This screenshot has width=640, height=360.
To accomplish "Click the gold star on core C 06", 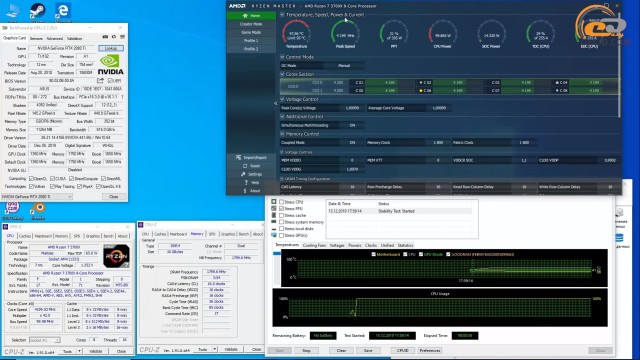I will 421,91.
